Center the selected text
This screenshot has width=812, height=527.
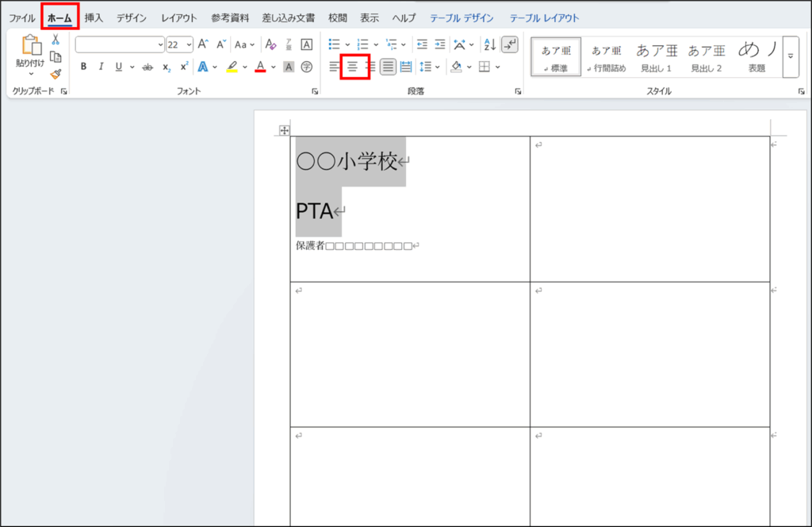click(352, 67)
